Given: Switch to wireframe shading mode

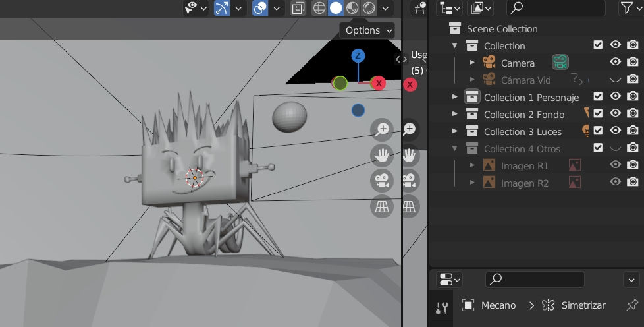Looking at the screenshot, I should 319,8.
